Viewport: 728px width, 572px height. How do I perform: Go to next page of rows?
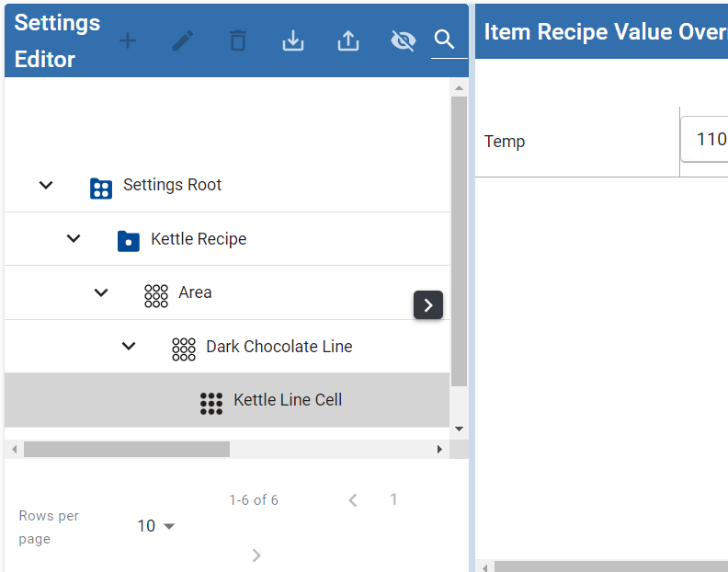coord(256,555)
